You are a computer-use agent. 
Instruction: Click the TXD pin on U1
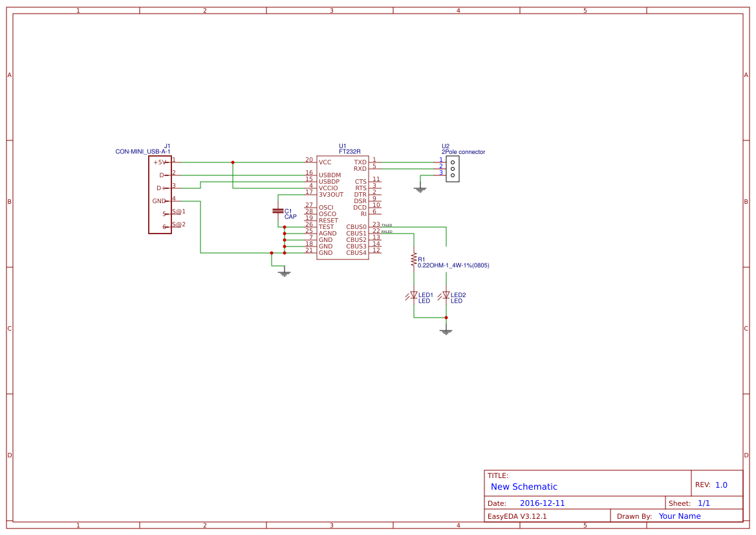tap(360, 162)
